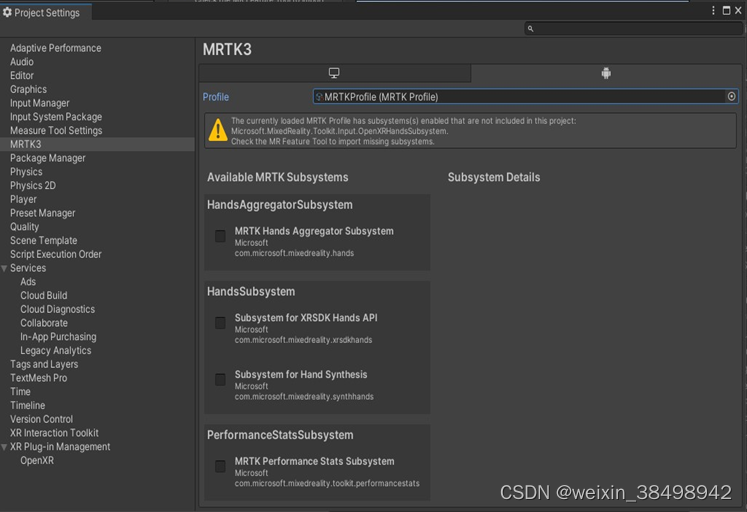This screenshot has width=747, height=512.
Task: Open the object picker for Profile field
Action: coord(731,97)
